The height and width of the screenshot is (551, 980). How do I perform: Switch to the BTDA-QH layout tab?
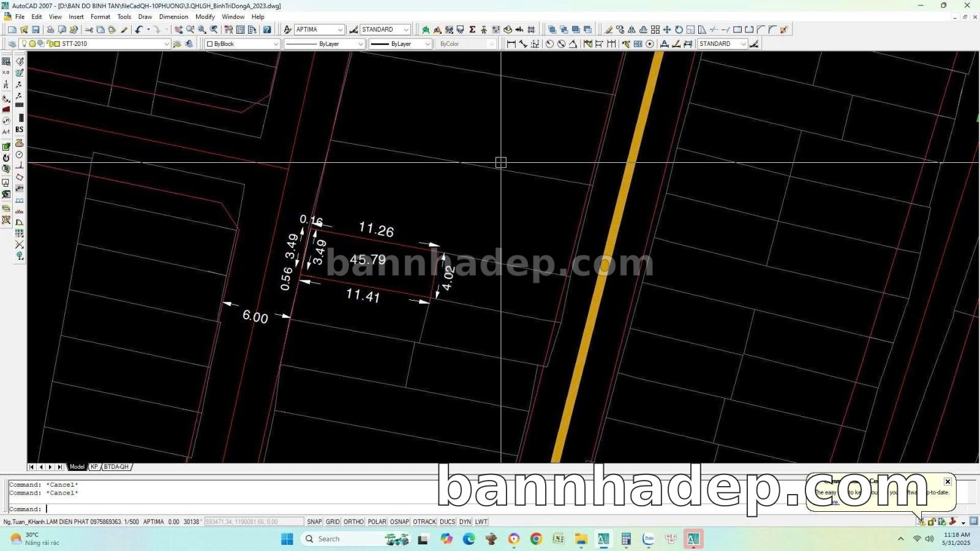[116, 467]
